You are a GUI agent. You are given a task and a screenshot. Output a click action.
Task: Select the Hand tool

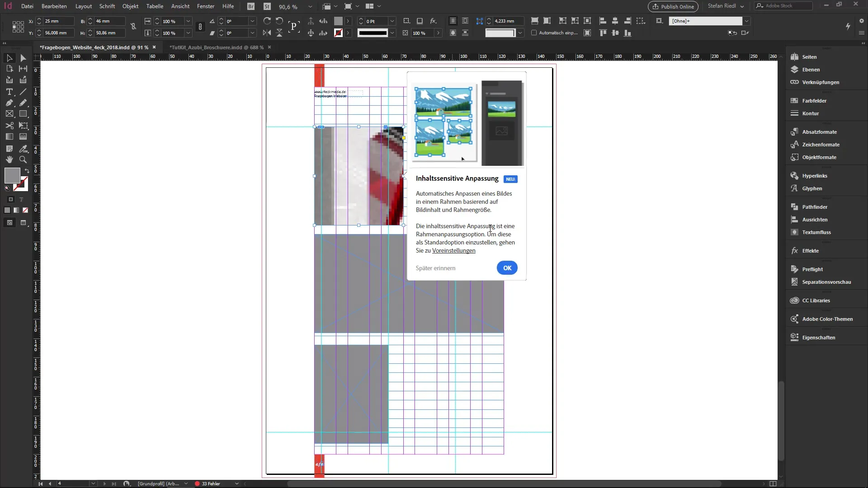point(9,160)
